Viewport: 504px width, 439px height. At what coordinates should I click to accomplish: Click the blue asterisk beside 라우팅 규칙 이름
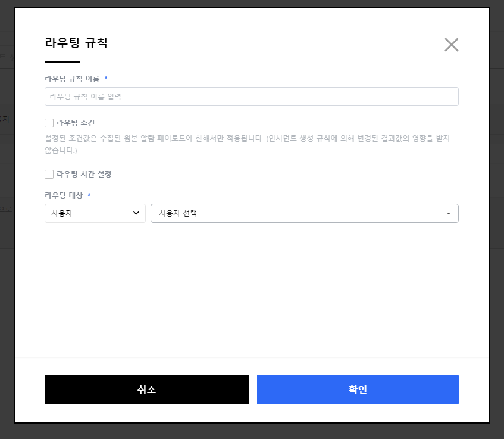(106, 78)
